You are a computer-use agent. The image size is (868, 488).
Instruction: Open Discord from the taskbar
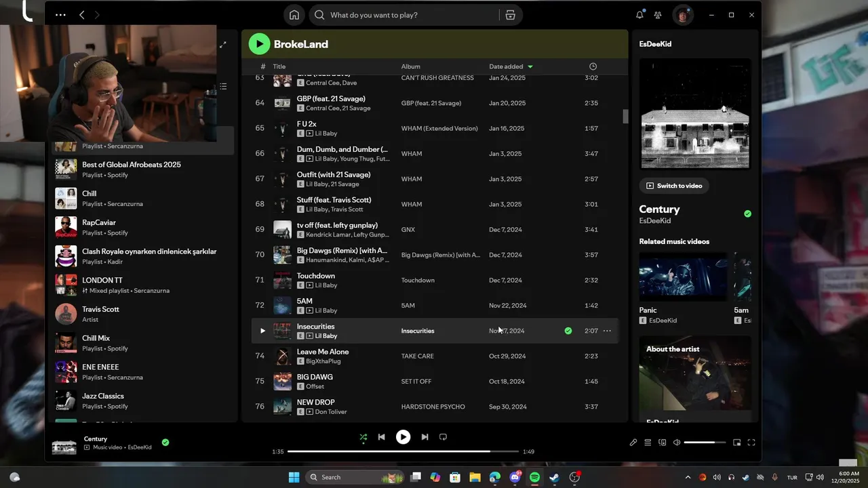coord(515,477)
